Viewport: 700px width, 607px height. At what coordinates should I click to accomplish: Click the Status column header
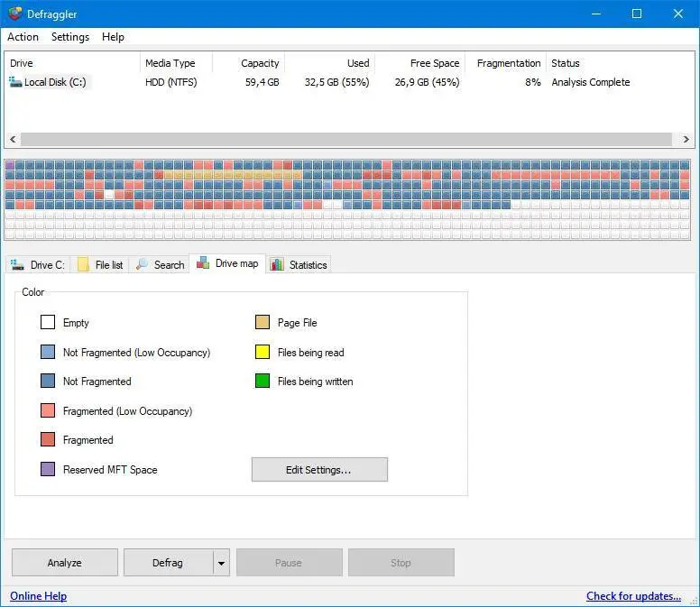566,63
